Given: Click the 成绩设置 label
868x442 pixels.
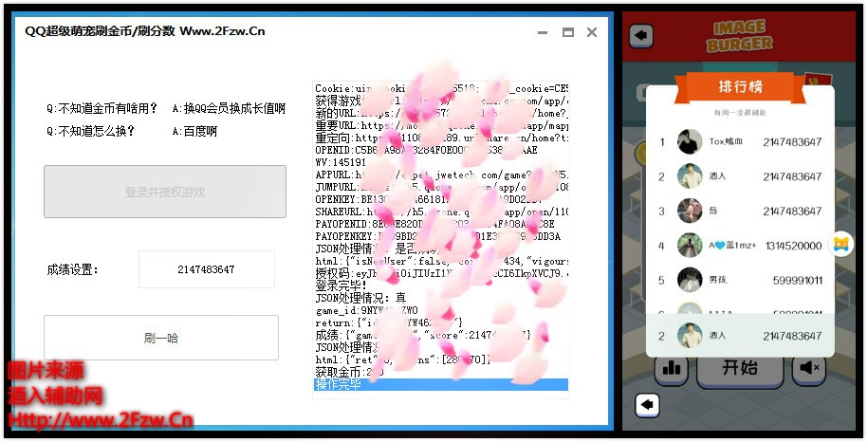Looking at the screenshot, I should (x=72, y=270).
